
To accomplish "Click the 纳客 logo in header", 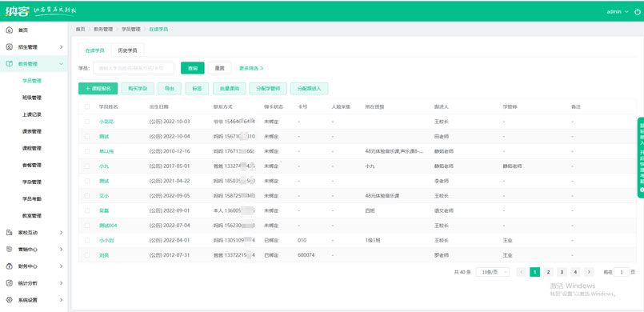I will point(17,11).
